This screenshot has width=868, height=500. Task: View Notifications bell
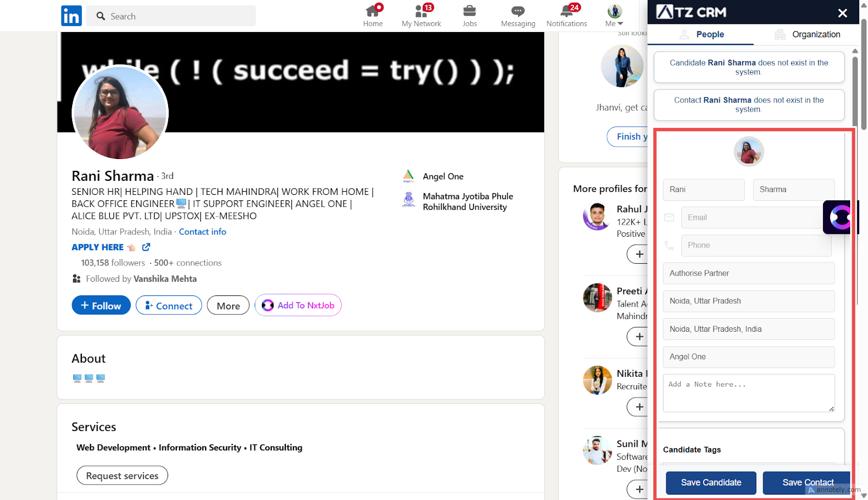[566, 16]
